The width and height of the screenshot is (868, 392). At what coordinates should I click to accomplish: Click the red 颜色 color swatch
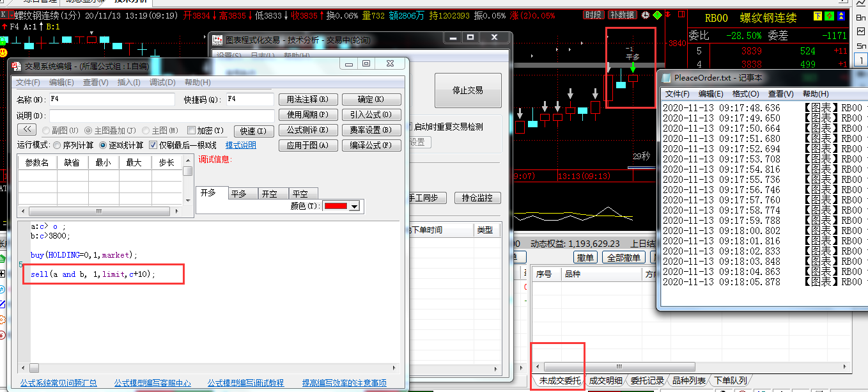tap(336, 206)
